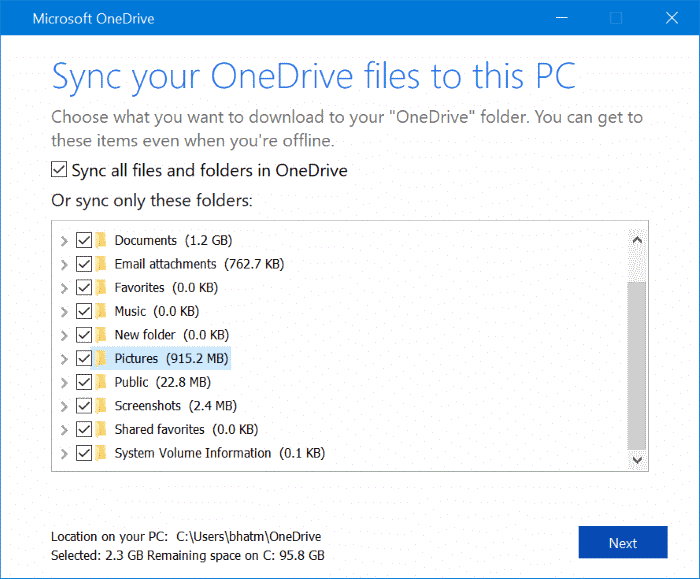
Task: Click the folder list scrollbar thumb
Action: point(637,366)
